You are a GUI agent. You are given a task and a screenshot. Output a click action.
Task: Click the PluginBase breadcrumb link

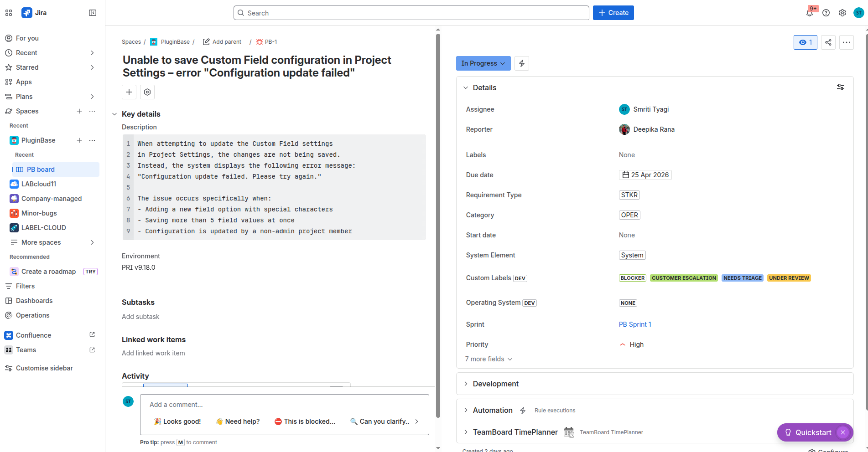(x=175, y=42)
